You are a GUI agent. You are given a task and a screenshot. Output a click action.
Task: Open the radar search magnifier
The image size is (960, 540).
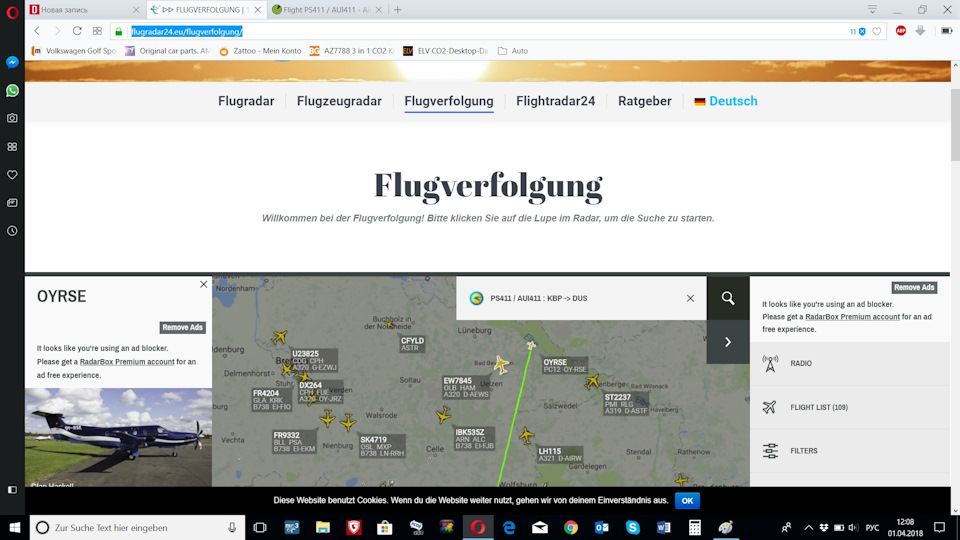728,298
